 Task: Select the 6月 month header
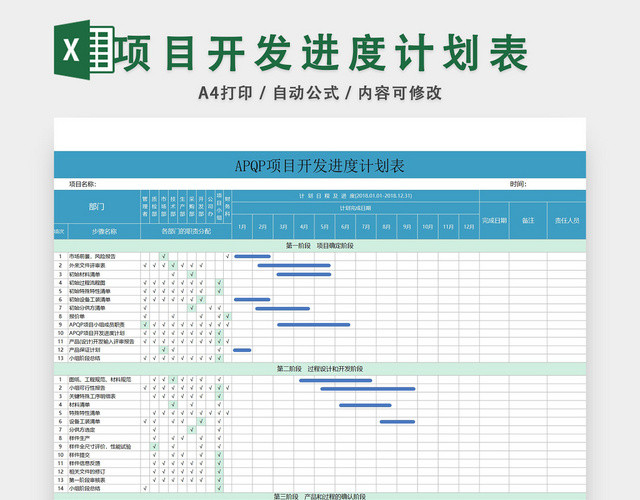pos(345,227)
